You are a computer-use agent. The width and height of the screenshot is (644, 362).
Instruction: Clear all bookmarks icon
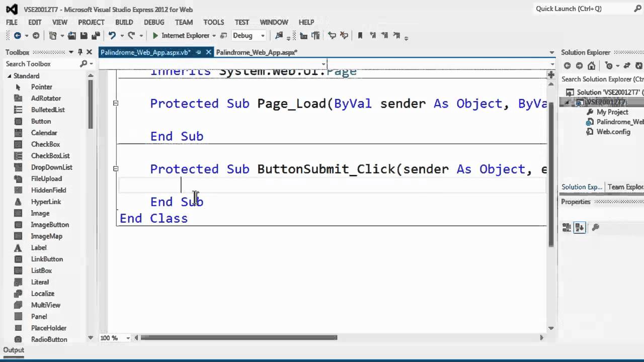point(396,36)
